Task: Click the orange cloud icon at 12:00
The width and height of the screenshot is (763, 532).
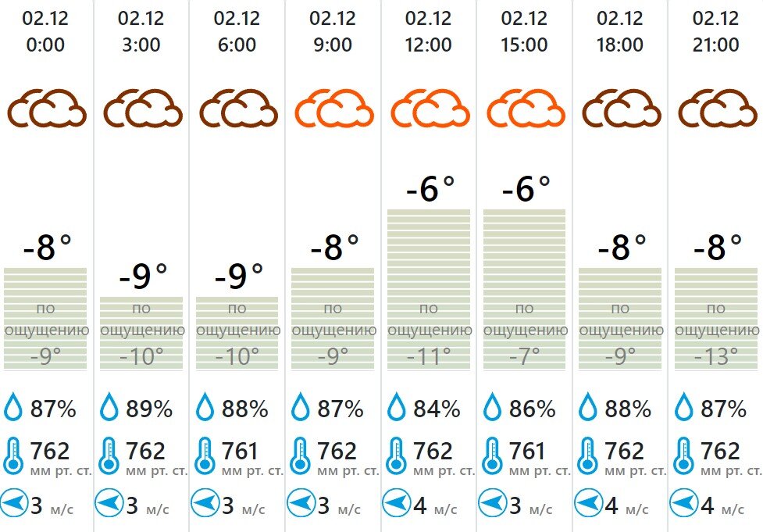Action: coord(430,108)
